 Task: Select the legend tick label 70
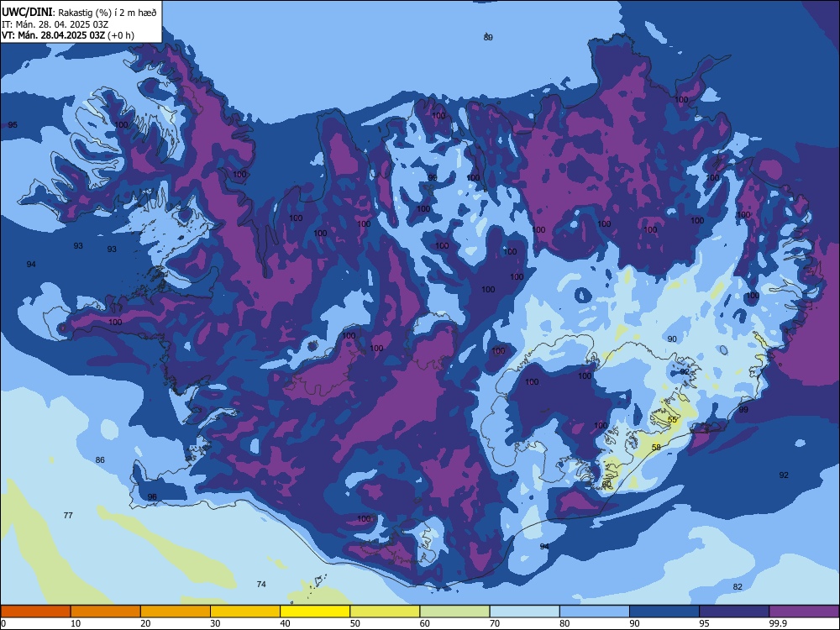pyautogui.click(x=495, y=623)
